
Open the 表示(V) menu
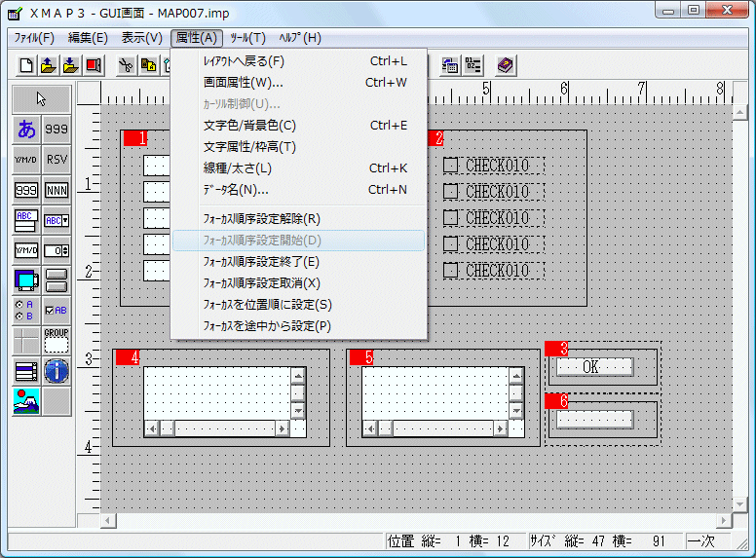(142, 38)
